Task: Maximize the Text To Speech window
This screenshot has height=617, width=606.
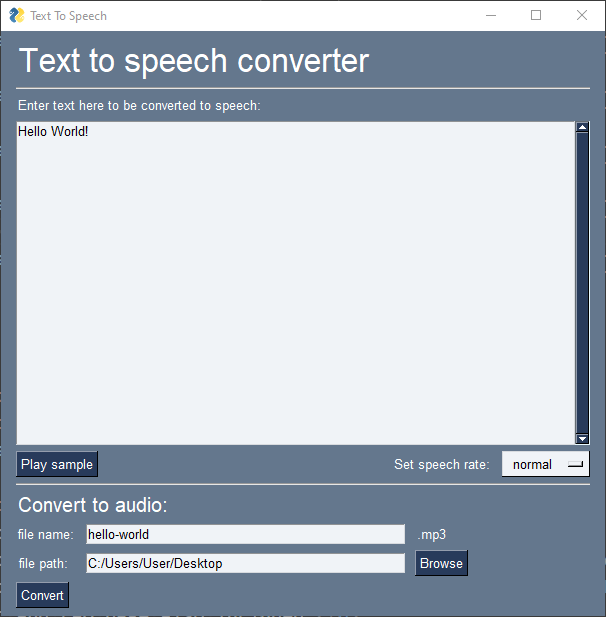Action: (x=536, y=15)
